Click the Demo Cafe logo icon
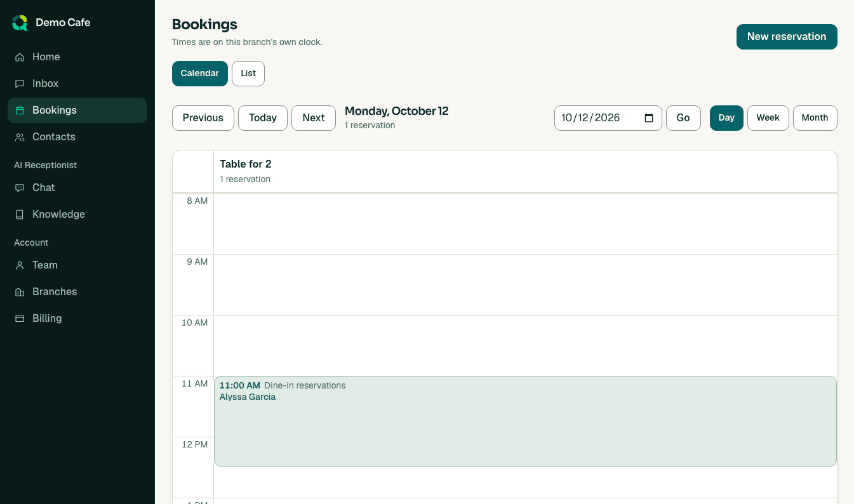The width and height of the screenshot is (854, 504). click(20, 23)
